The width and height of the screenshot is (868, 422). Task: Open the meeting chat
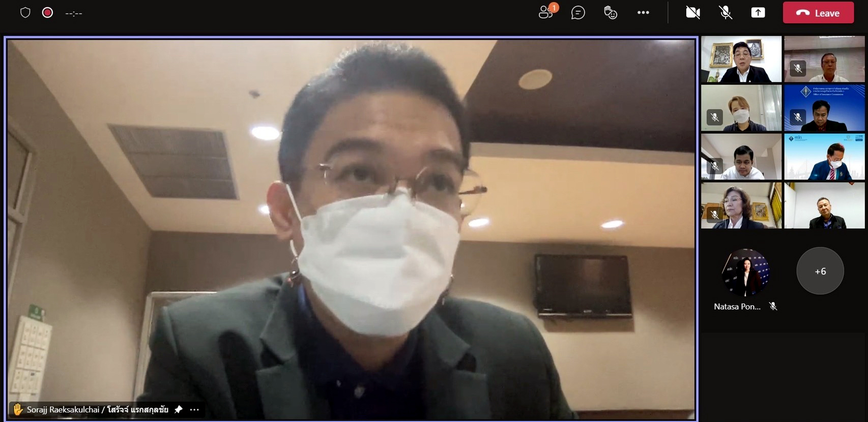pos(578,13)
